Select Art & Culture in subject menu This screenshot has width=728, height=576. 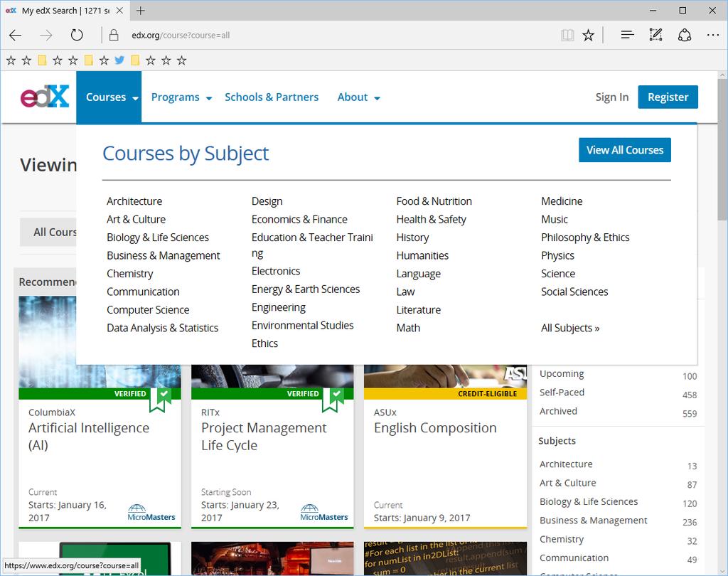pos(136,219)
